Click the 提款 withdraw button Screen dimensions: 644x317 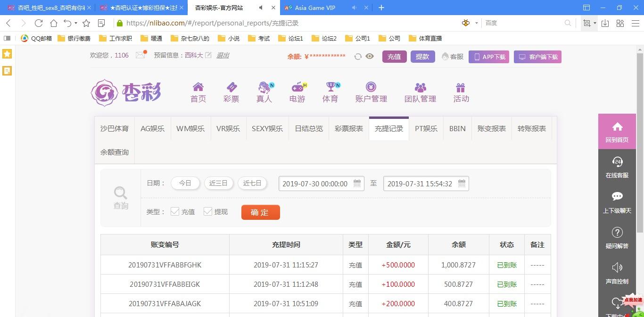[422, 57]
